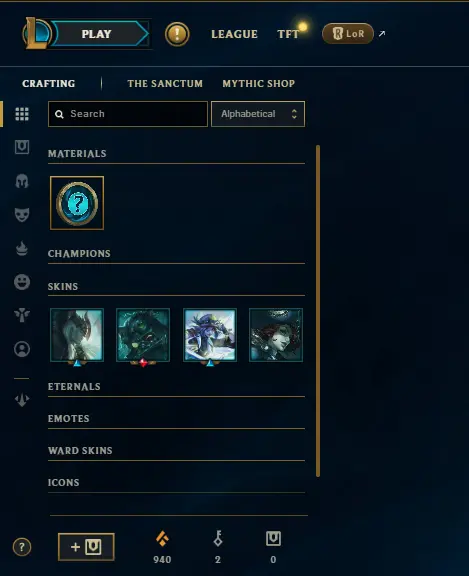The image size is (469, 576).
Task: Focus the Search input field
Action: click(128, 114)
